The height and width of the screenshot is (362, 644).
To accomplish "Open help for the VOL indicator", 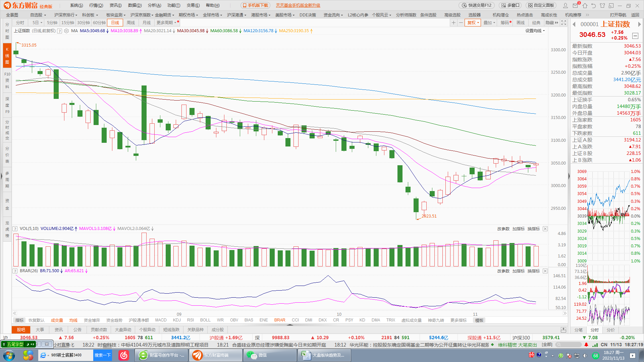I will coord(15,229).
